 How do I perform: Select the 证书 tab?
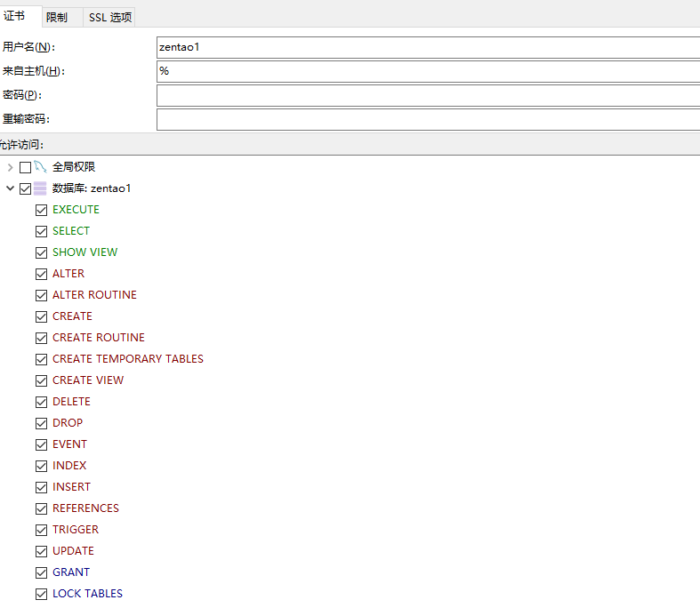(15, 17)
